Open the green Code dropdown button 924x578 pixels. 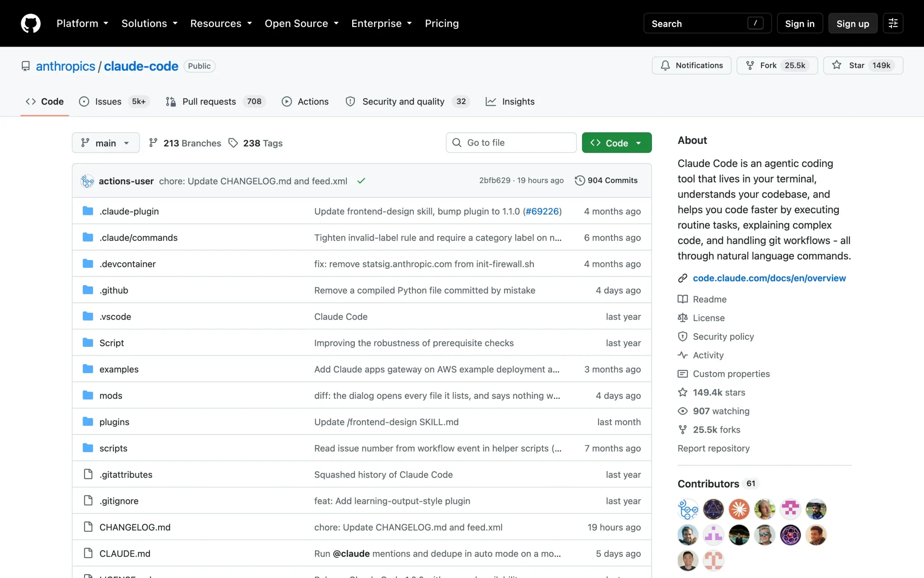(616, 143)
